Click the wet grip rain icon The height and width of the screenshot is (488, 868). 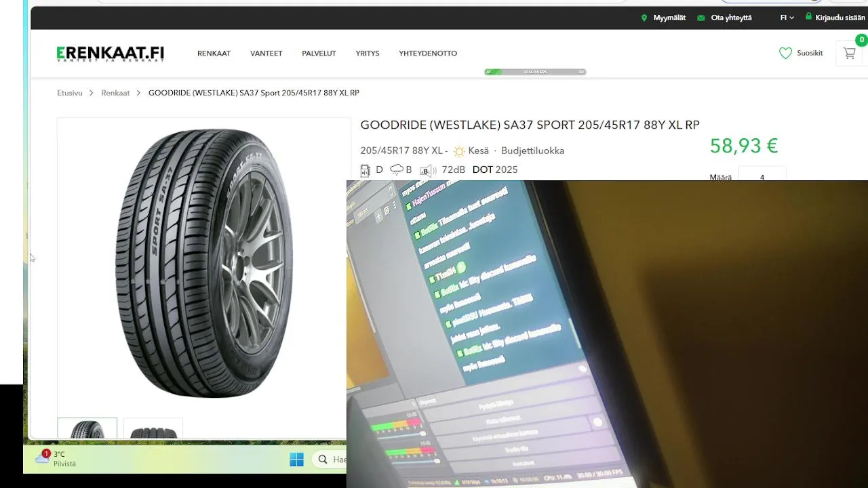397,170
